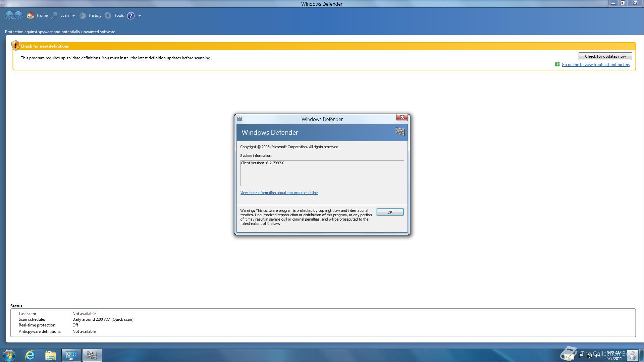Viewport: 644px width, 362px height.
Task: Open the network tray icon
Action: 589,356
